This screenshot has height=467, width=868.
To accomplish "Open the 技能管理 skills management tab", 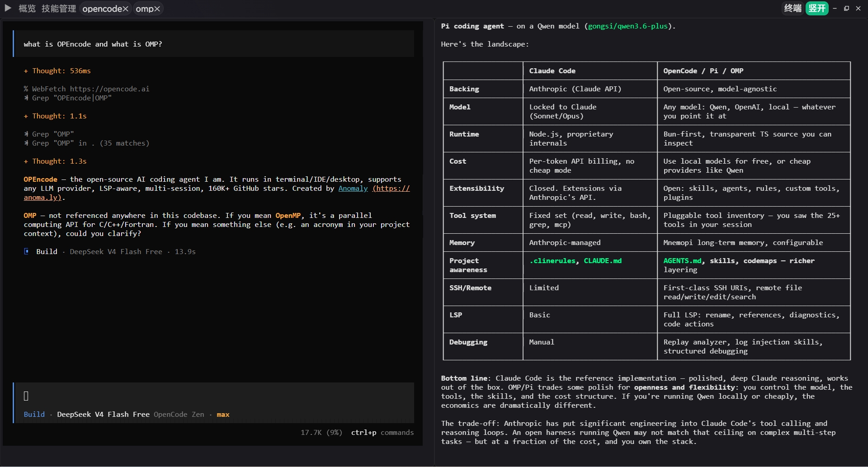I will click(59, 9).
